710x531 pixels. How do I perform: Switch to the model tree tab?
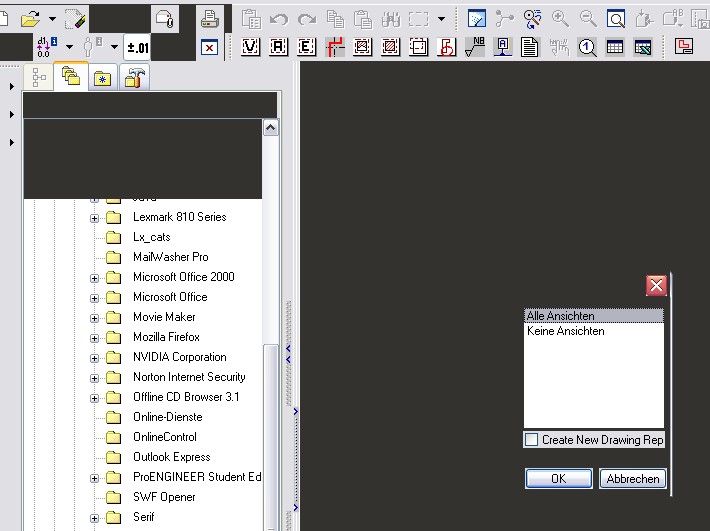point(39,77)
